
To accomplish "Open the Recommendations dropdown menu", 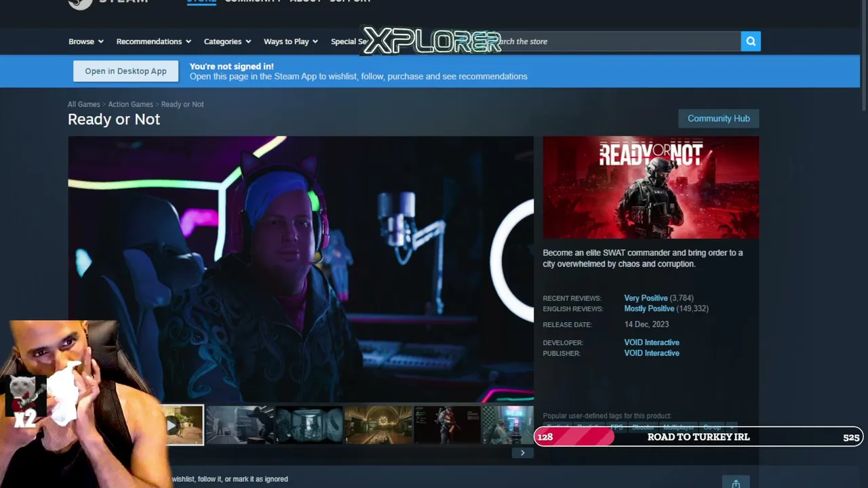I will coord(154,41).
